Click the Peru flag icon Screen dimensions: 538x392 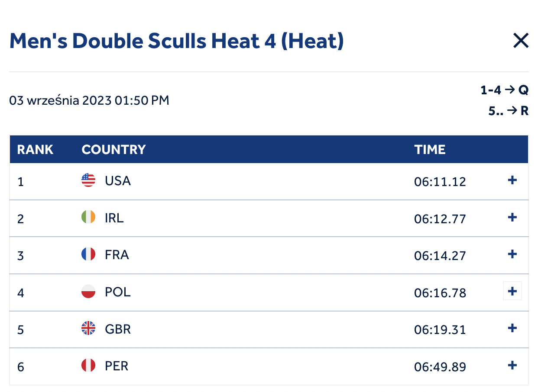coord(88,366)
